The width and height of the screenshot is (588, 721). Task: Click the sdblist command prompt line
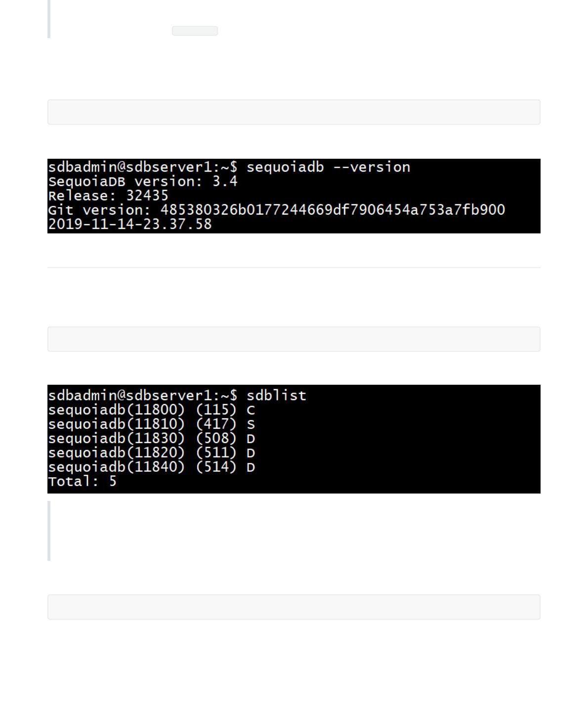point(177,395)
